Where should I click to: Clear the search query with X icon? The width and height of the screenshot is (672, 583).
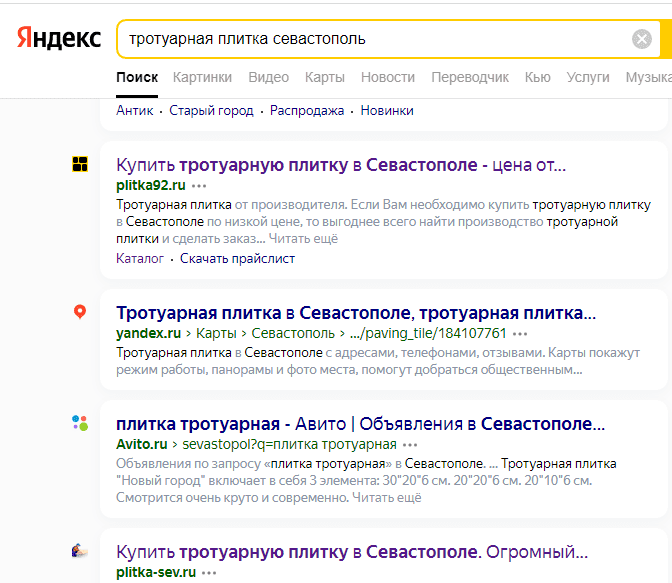tap(642, 39)
